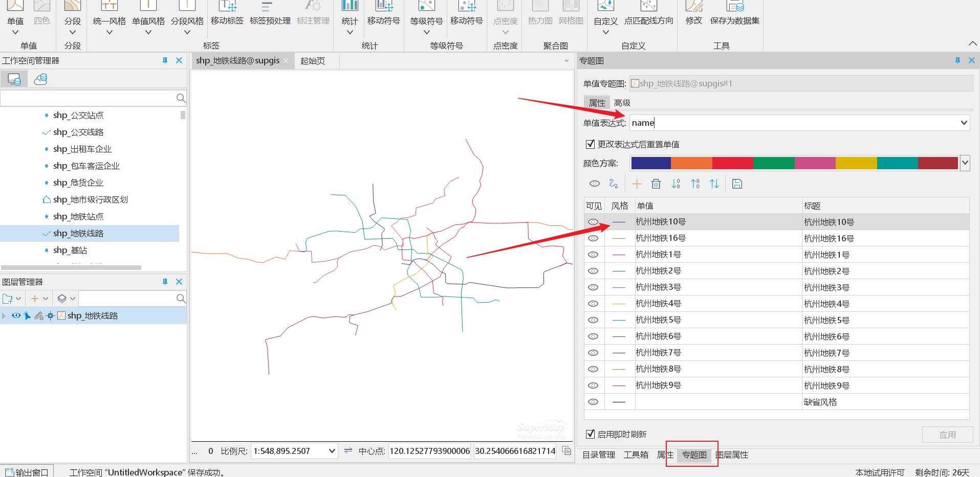The width and height of the screenshot is (980, 477).
Task: Open the scale 比例尺 dropdown
Action: click(332, 451)
